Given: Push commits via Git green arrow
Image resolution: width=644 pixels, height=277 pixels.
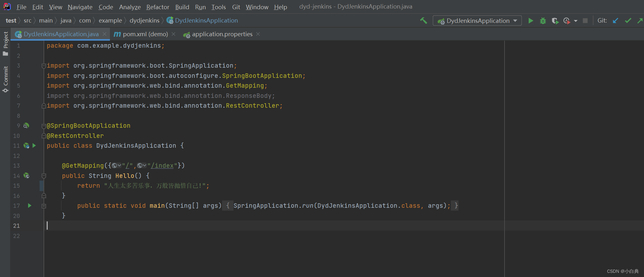Looking at the screenshot, I should tap(640, 21).
